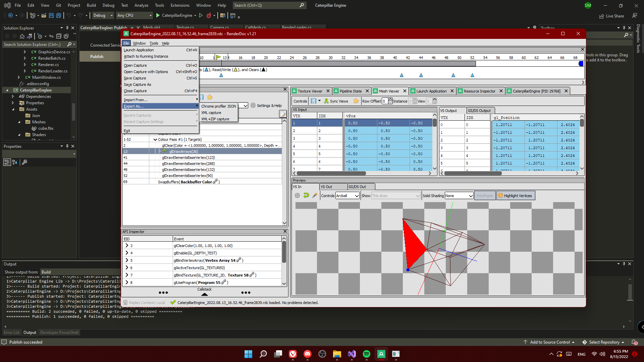Increment the Row Offset spinner

tap(390, 100)
